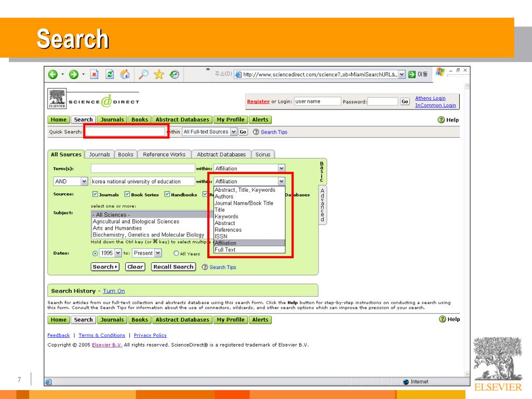
Task: Open the bottom Help question-mark icon
Action: (x=443, y=320)
